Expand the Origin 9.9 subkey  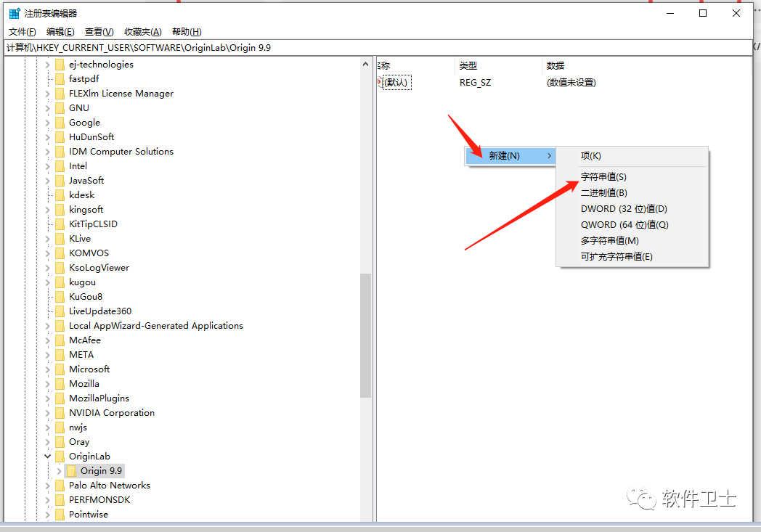point(60,471)
